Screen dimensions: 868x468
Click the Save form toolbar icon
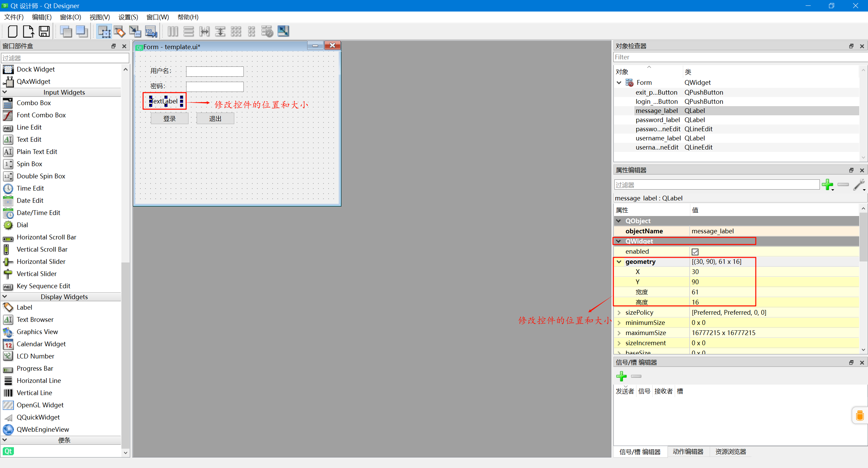pyautogui.click(x=44, y=32)
